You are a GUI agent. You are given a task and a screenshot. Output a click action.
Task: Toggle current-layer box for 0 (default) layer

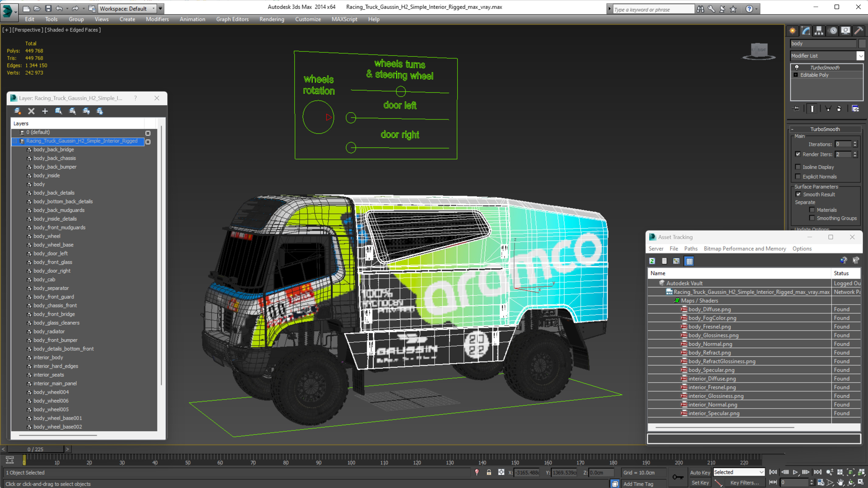[x=148, y=133]
